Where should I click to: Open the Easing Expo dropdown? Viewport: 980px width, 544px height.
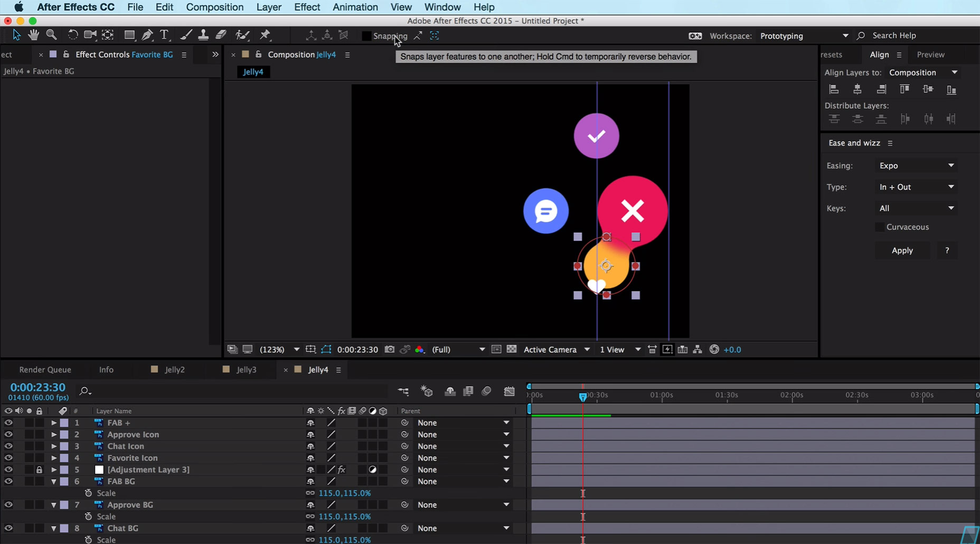point(916,166)
